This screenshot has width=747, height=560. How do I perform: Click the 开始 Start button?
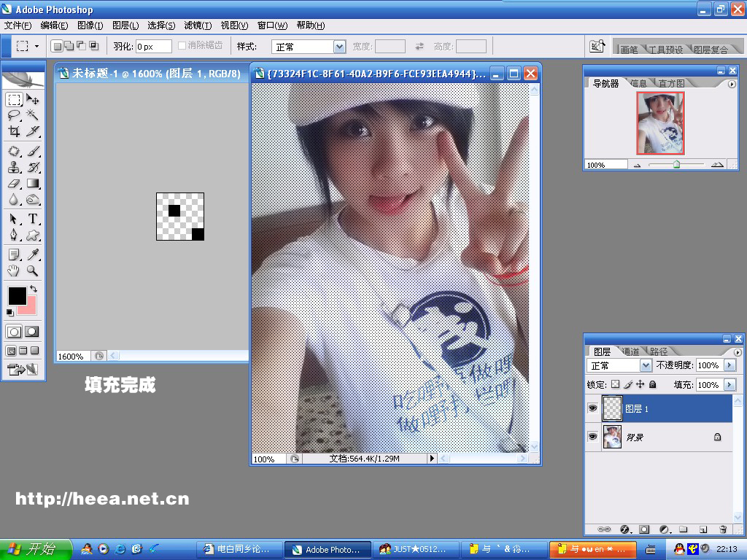click(x=36, y=549)
